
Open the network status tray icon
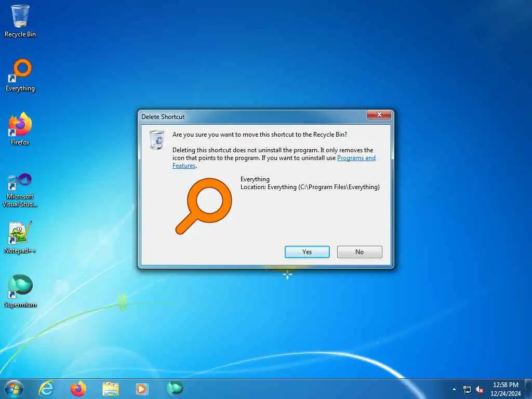point(467,390)
